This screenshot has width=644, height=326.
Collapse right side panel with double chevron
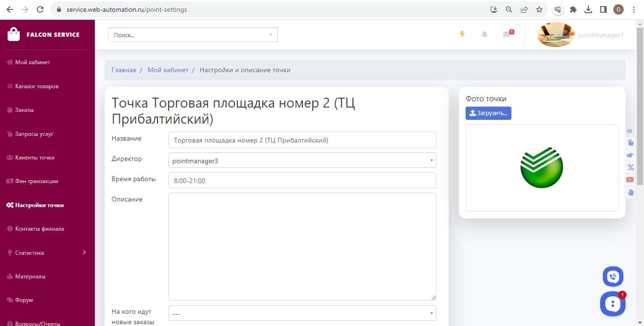630,131
